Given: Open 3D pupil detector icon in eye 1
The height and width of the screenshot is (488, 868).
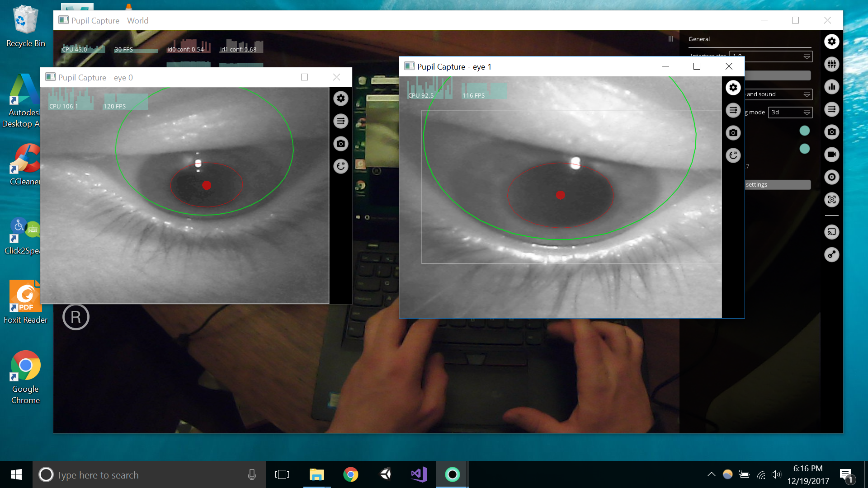Looking at the screenshot, I should point(733,155).
